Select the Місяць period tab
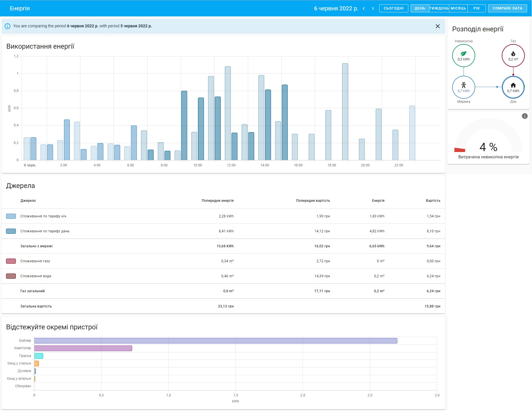 pyautogui.click(x=458, y=8)
